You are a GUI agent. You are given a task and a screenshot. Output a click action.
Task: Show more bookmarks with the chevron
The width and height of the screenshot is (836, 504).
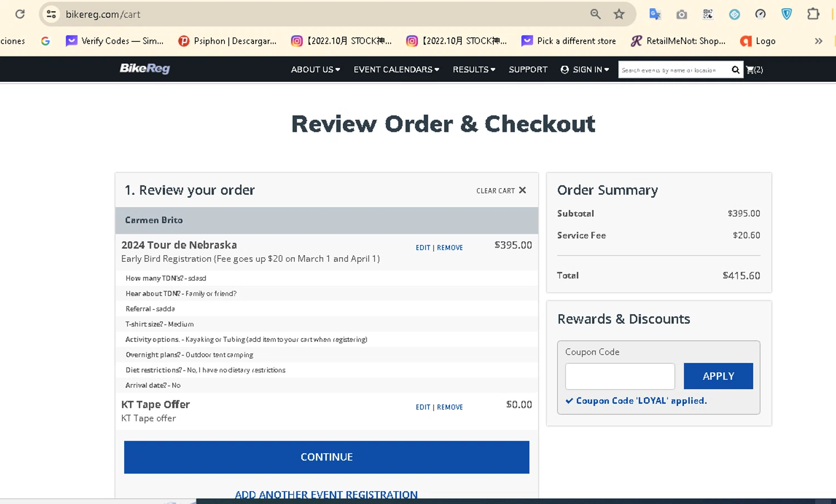point(818,41)
